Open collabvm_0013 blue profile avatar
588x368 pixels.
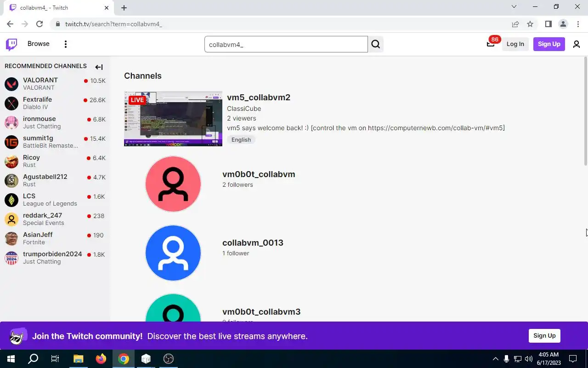point(173,253)
